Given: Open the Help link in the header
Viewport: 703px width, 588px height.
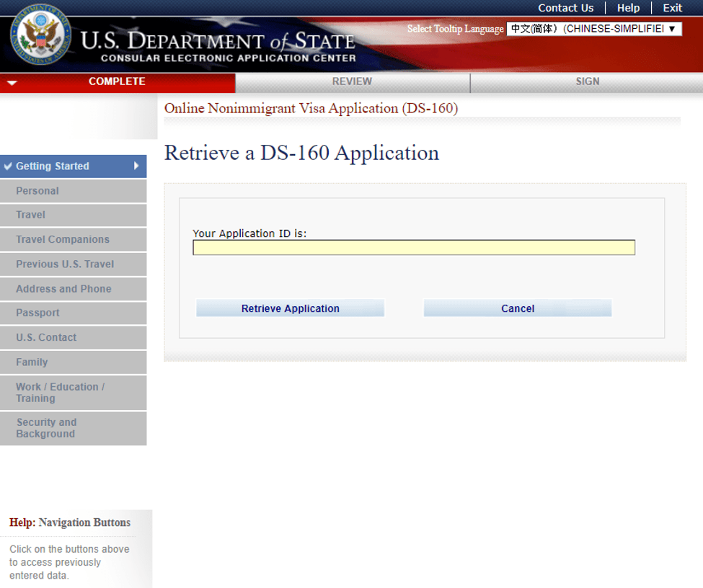Looking at the screenshot, I should pos(628,8).
